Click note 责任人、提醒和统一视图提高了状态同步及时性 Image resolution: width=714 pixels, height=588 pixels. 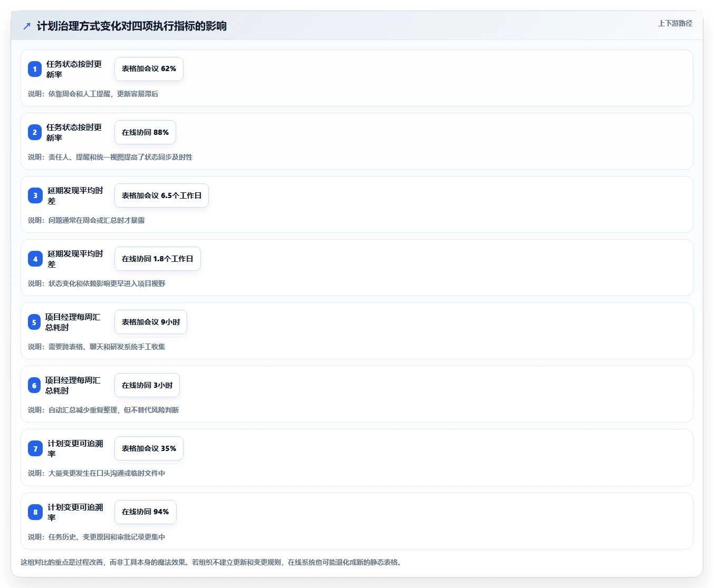tap(120, 157)
